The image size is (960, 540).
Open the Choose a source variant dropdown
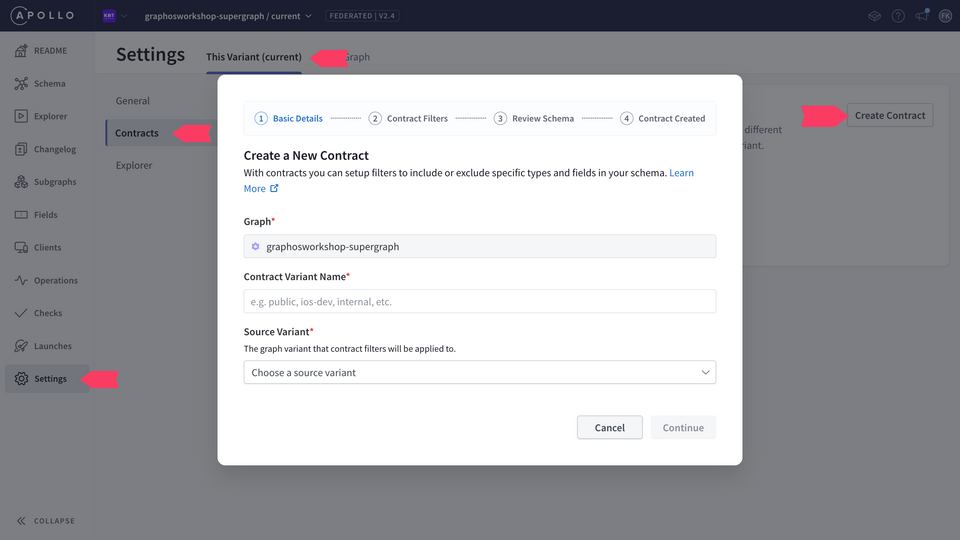pyautogui.click(x=479, y=372)
